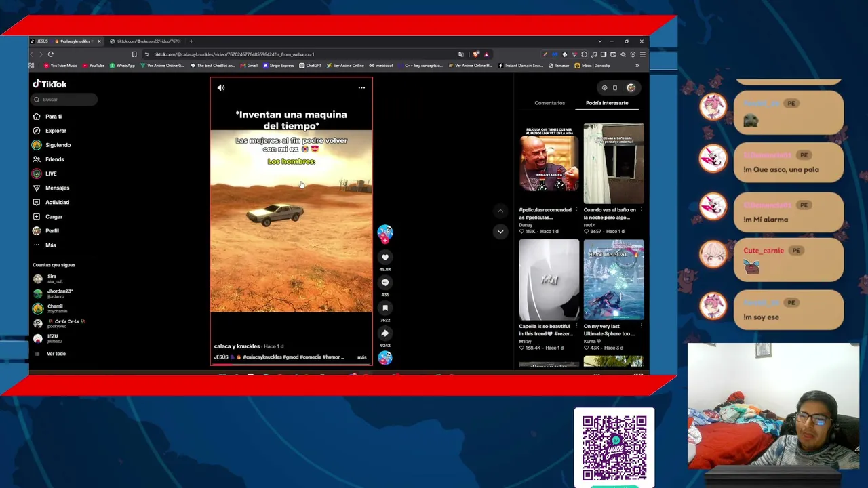Image resolution: width=868 pixels, height=488 pixels.
Task: Click the compass icon in the top-right pill
Action: click(x=604, y=87)
